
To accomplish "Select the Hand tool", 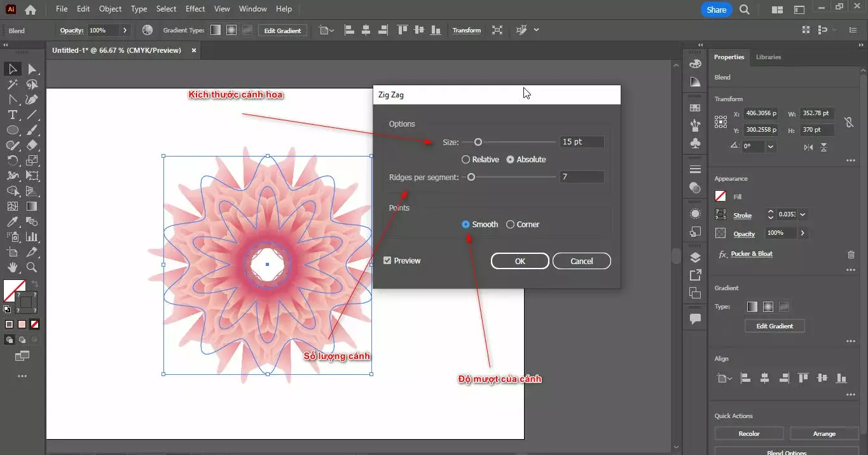I will point(12,267).
